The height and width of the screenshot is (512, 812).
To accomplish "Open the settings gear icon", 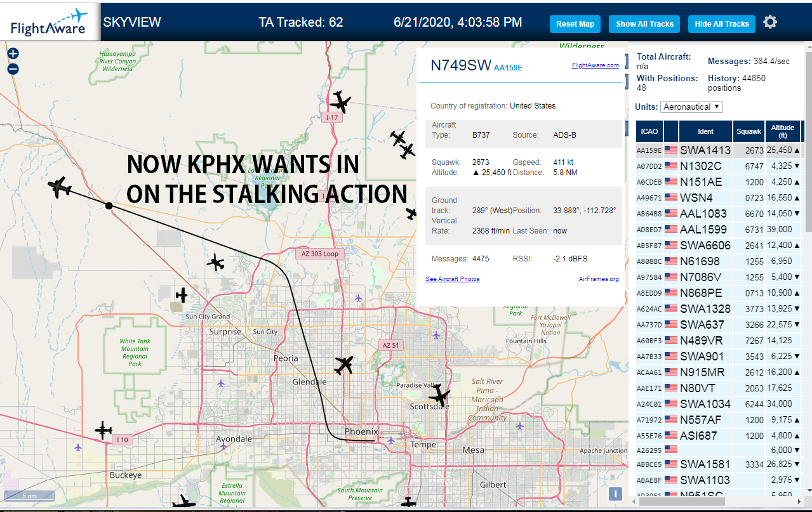I will coord(770,22).
